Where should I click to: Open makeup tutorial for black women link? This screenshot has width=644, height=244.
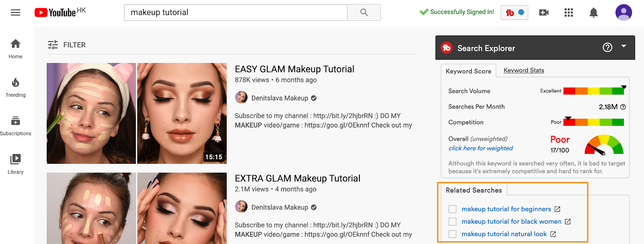(512, 221)
